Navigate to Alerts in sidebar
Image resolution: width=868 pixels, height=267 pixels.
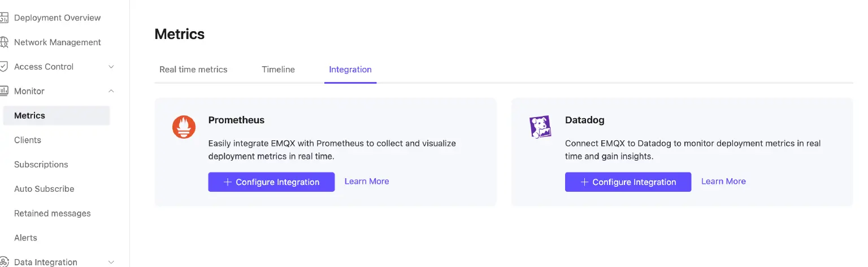25,238
